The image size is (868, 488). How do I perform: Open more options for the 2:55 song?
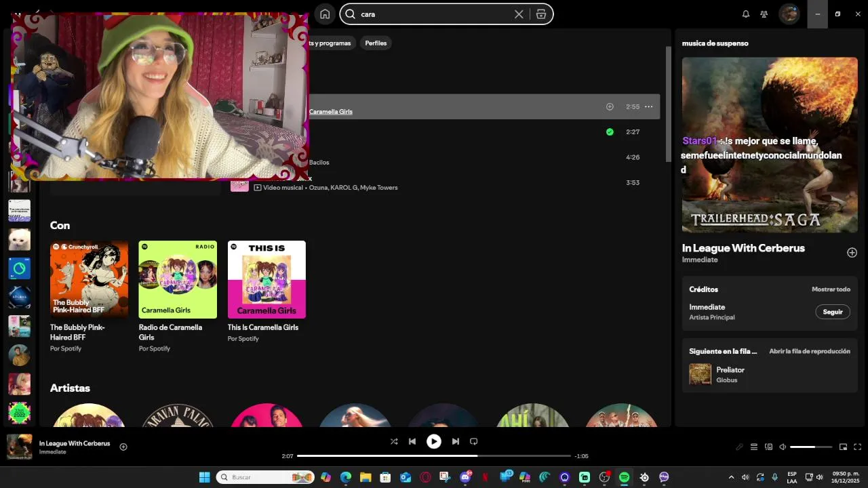coord(649,107)
